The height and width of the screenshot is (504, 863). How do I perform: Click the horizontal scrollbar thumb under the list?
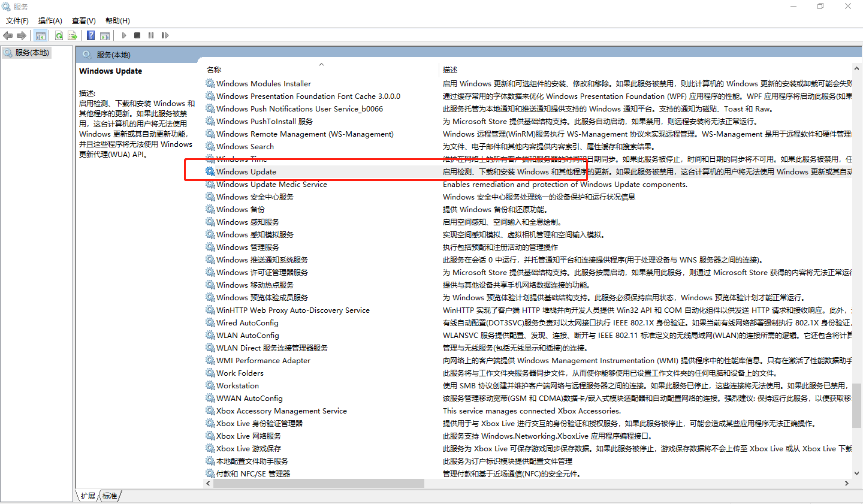click(x=319, y=483)
